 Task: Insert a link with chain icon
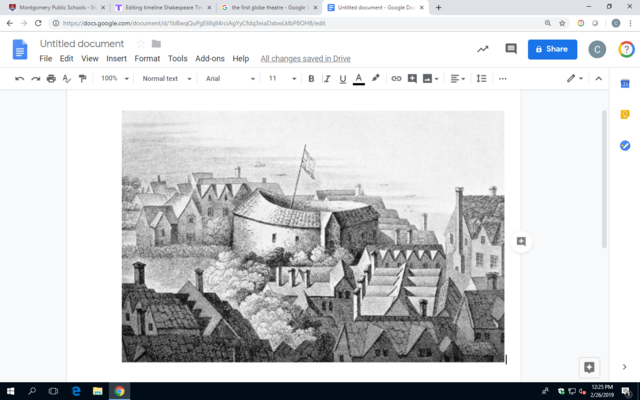click(x=396, y=78)
